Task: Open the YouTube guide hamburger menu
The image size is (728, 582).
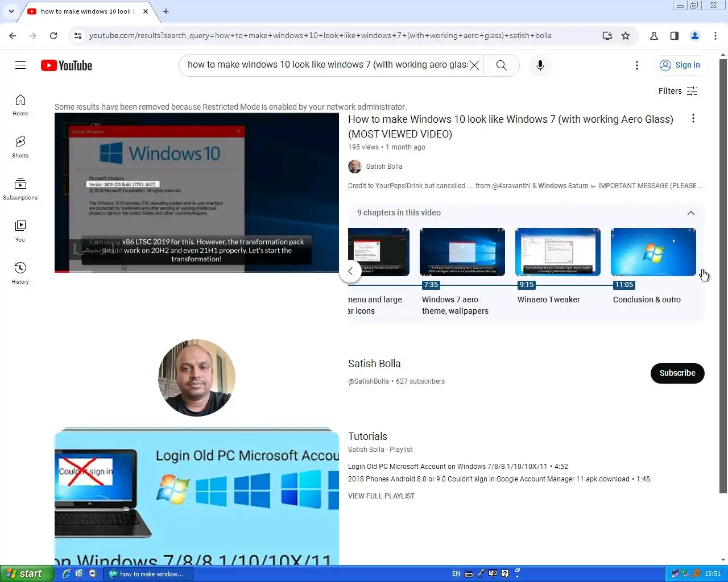Action: pyautogui.click(x=20, y=65)
